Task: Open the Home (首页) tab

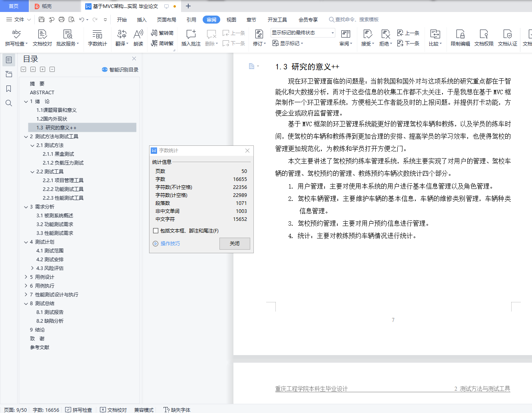Action: tap(14, 6)
